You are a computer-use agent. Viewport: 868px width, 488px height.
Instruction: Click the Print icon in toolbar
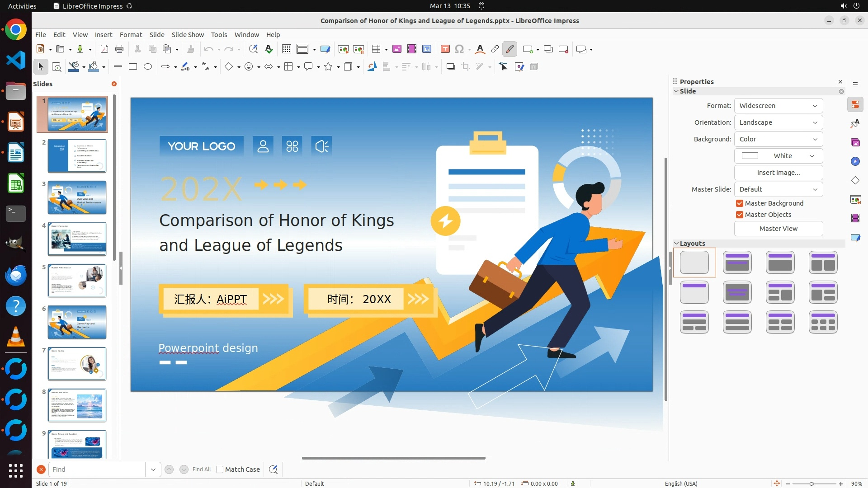(119, 49)
